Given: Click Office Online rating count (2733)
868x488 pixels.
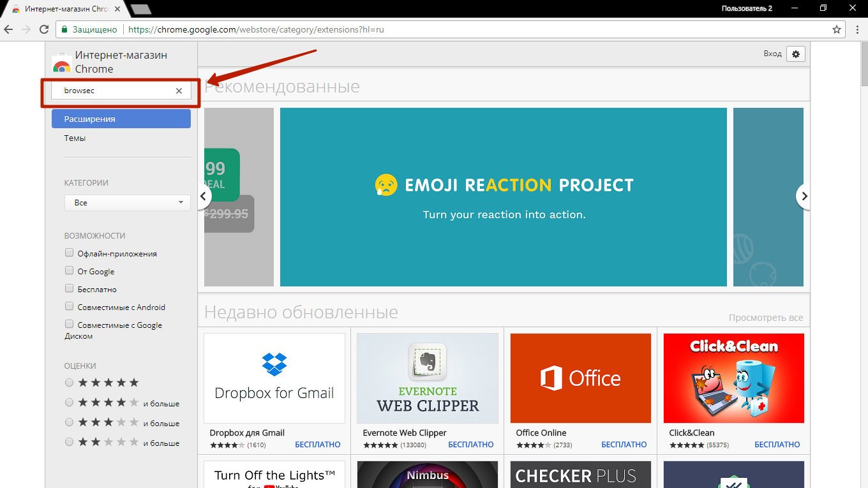Looking at the screenshot, I should coord(563,445).
